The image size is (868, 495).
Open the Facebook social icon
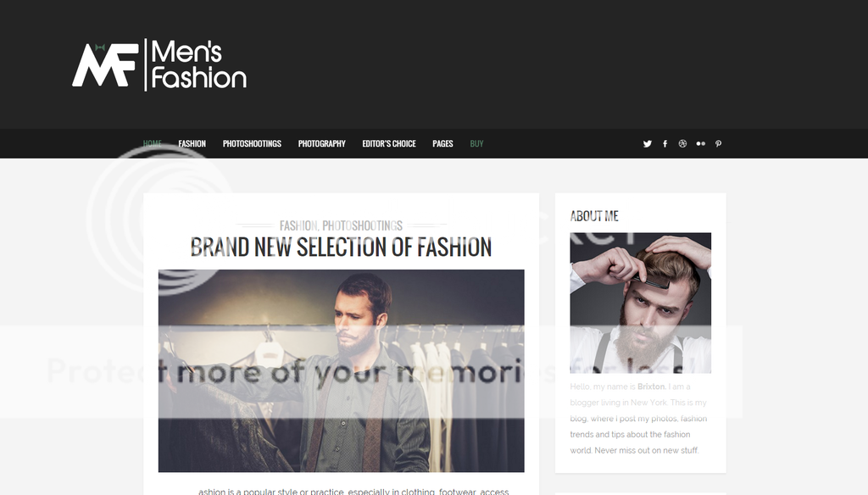(665, 144)
